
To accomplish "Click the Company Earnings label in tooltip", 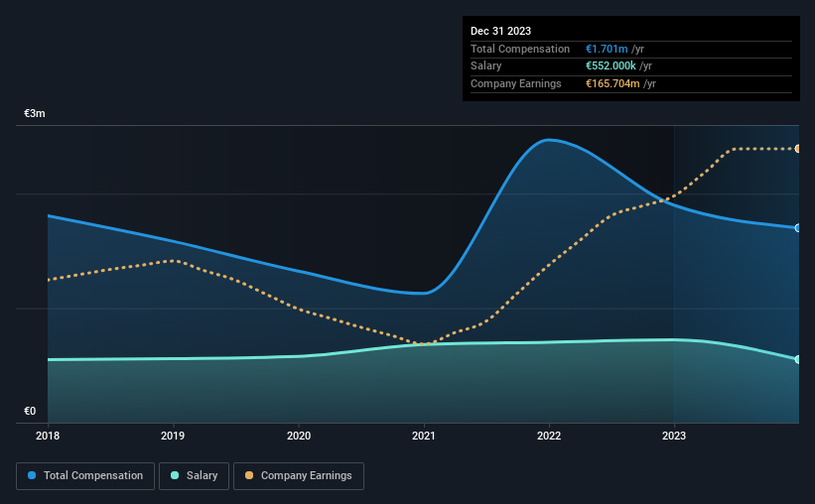I will coord(515,83).
